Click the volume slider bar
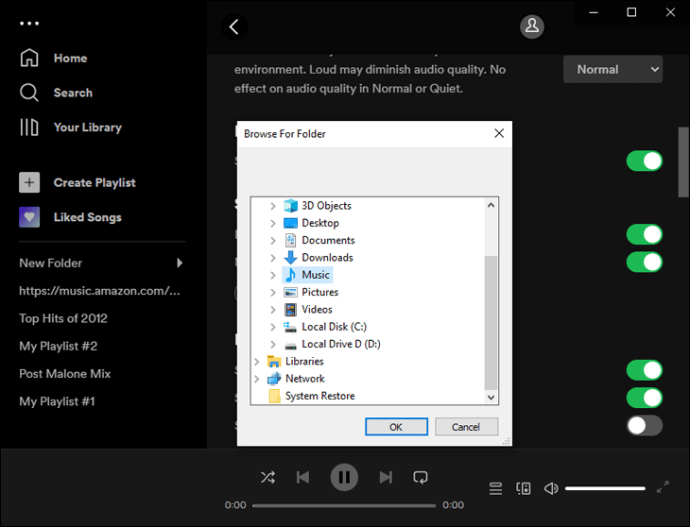 click(605, 488)
